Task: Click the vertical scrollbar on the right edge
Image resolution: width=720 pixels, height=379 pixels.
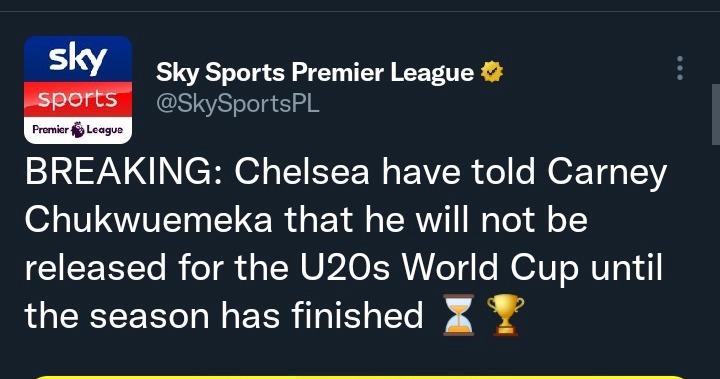Action: (715, 115)
